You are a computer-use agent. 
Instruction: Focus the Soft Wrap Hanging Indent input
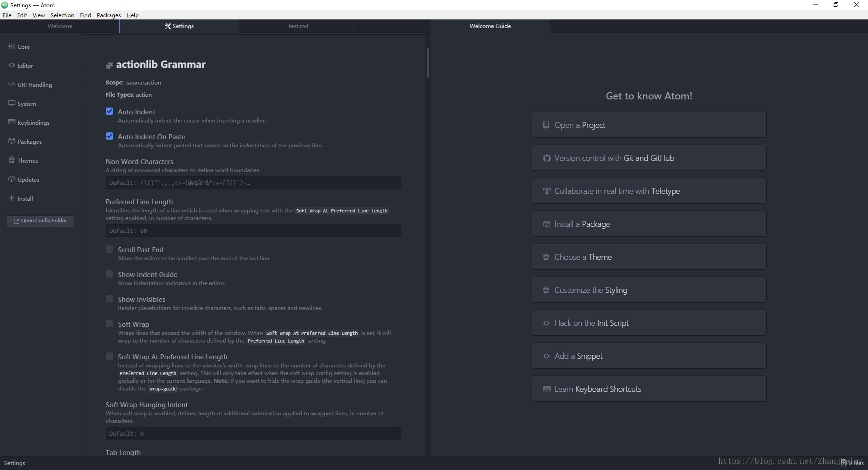253,433
